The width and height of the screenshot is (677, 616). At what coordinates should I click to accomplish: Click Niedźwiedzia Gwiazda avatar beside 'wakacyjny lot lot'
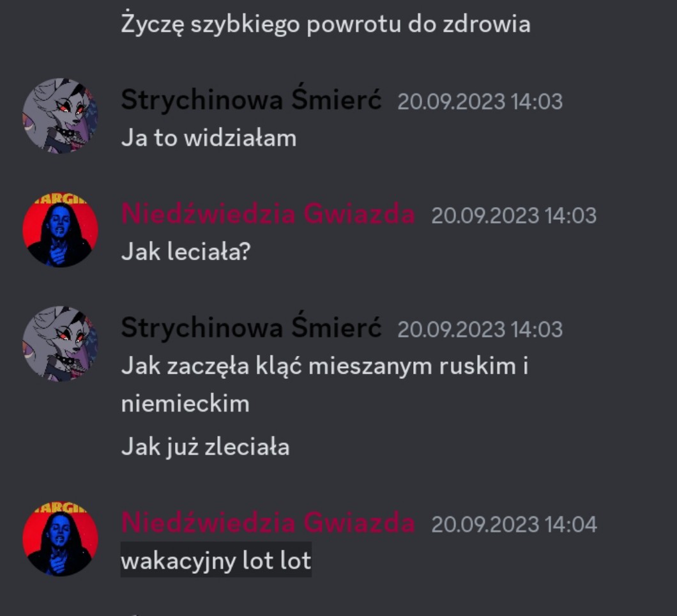60,539
